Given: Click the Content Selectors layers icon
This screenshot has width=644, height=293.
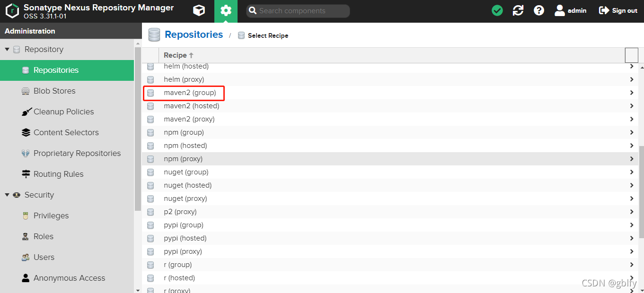Looking at the screenshot, I should 26,132.
